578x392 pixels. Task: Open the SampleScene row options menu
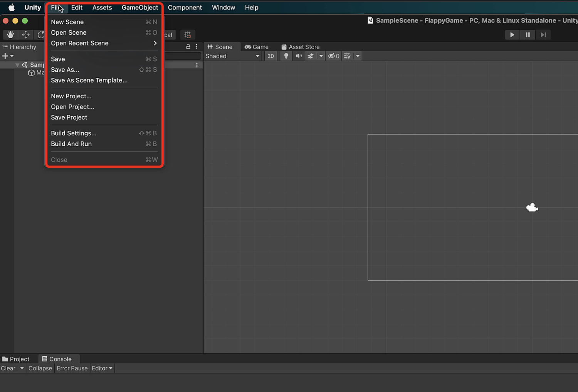point(197,65)
